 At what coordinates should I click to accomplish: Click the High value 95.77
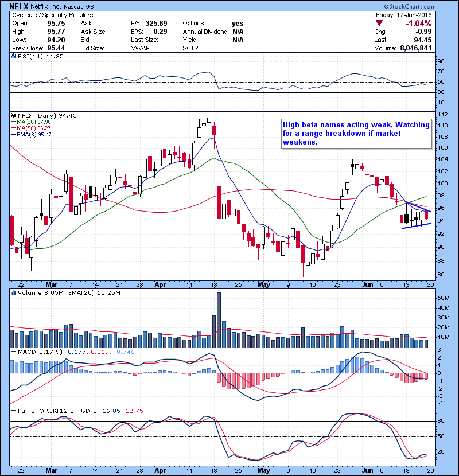[x=56, y=32]
